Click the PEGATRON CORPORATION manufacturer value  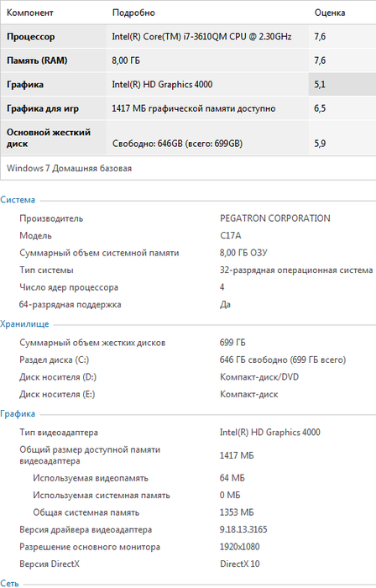(275, 218)
